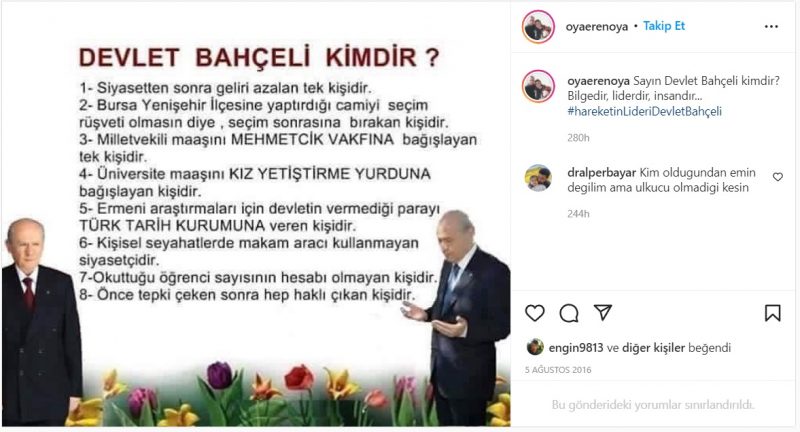Click oyaerenoya avatar beside caption
This screenshot has height=432, width=800.
(538, 86)
